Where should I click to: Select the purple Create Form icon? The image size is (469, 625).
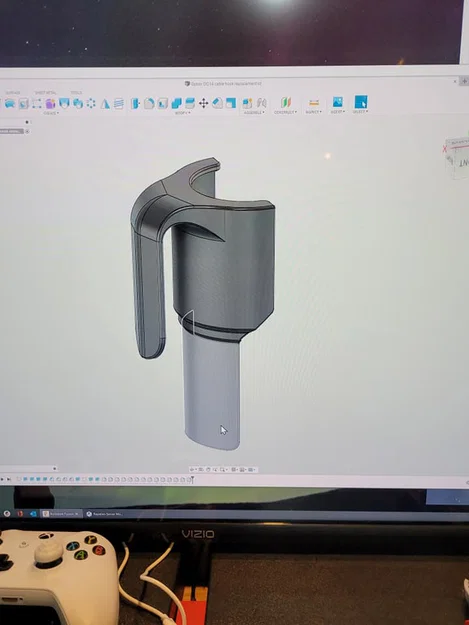[50, 104]
